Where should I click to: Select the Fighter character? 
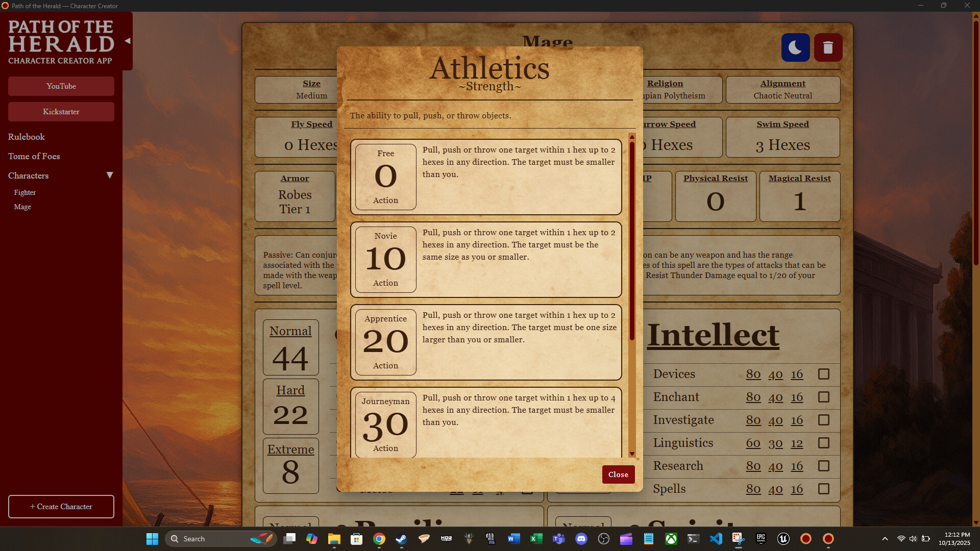[24, 192]
